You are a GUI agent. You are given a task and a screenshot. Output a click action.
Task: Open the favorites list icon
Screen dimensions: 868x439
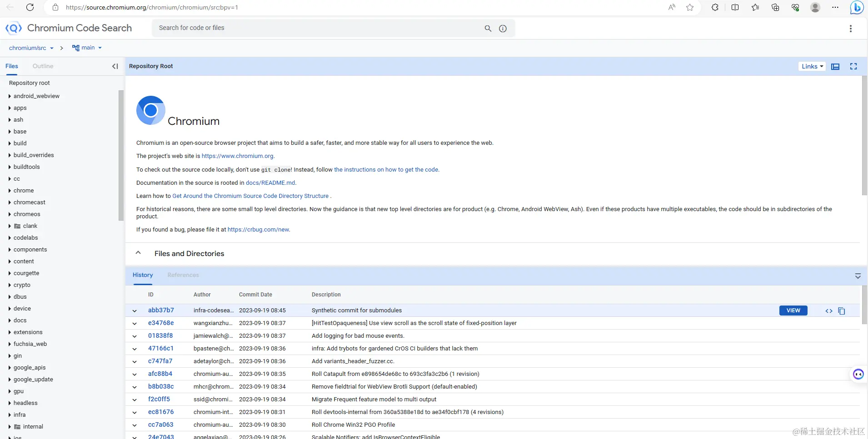755,7
